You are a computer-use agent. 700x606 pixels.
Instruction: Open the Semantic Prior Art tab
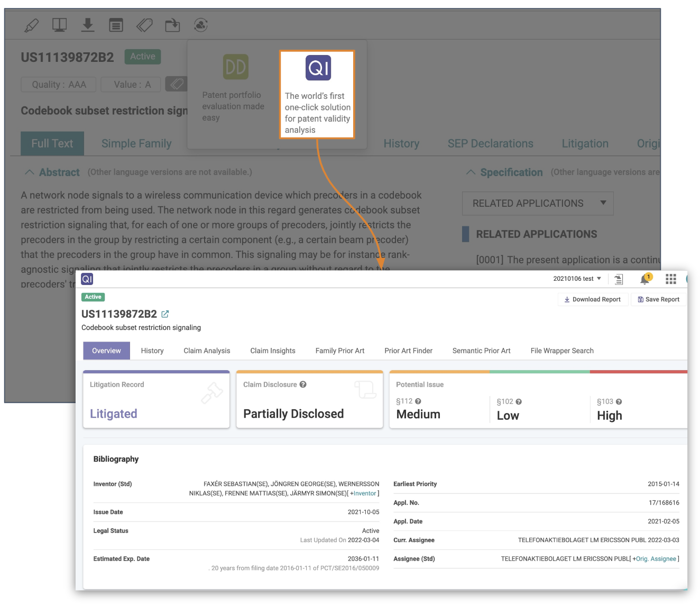[482, 351]
